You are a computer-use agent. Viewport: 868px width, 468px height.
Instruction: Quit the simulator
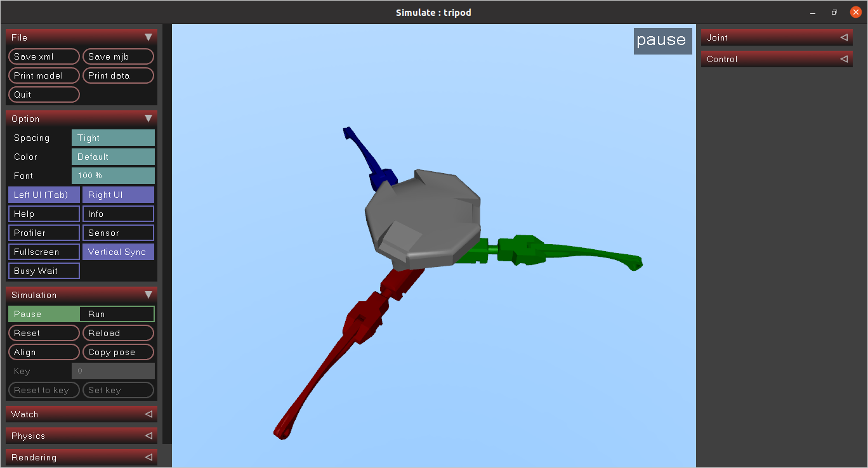pyautogui.click(x=43, y=94)
